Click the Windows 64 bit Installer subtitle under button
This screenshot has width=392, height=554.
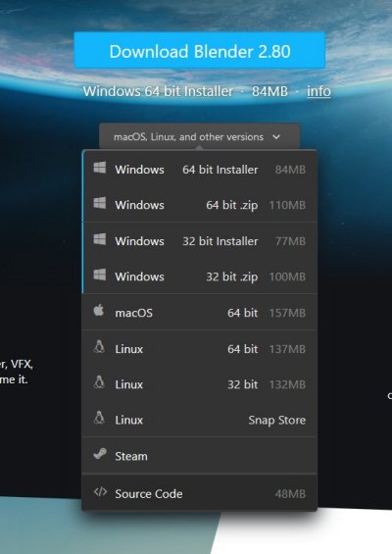pos(158,91)
